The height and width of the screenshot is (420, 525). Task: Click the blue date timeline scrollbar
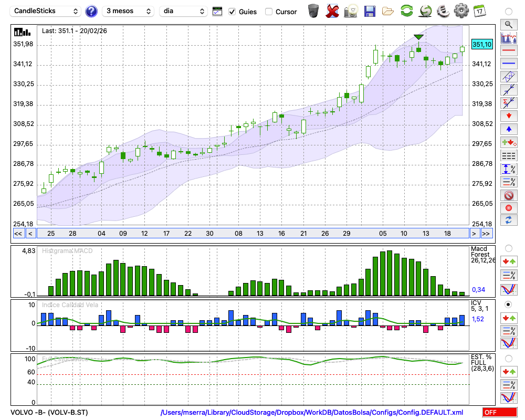coord(252,233)
